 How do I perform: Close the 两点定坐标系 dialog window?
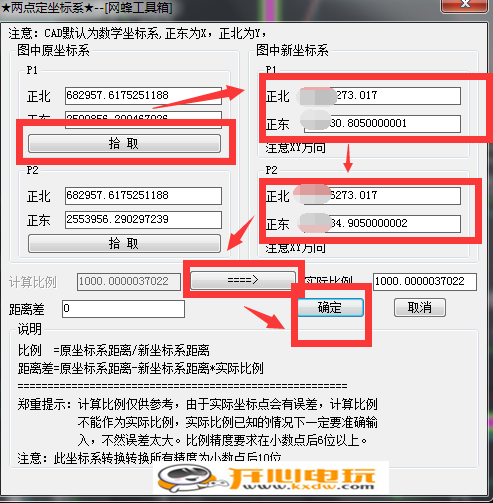click(x=465, y=5)
